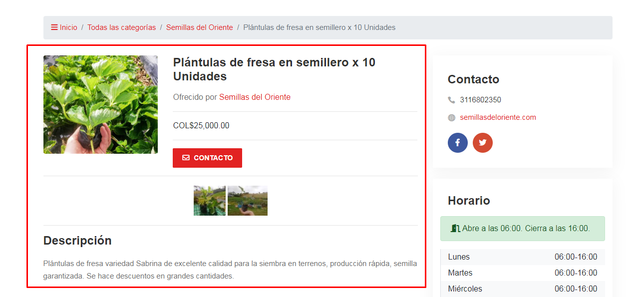Click the envelope icon in the CONTACTO button
Viewport: 644px width, 297px height.
[x=186, y=158]
